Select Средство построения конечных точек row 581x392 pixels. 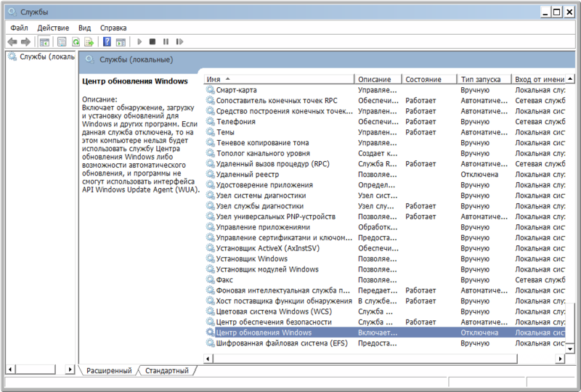385,111
